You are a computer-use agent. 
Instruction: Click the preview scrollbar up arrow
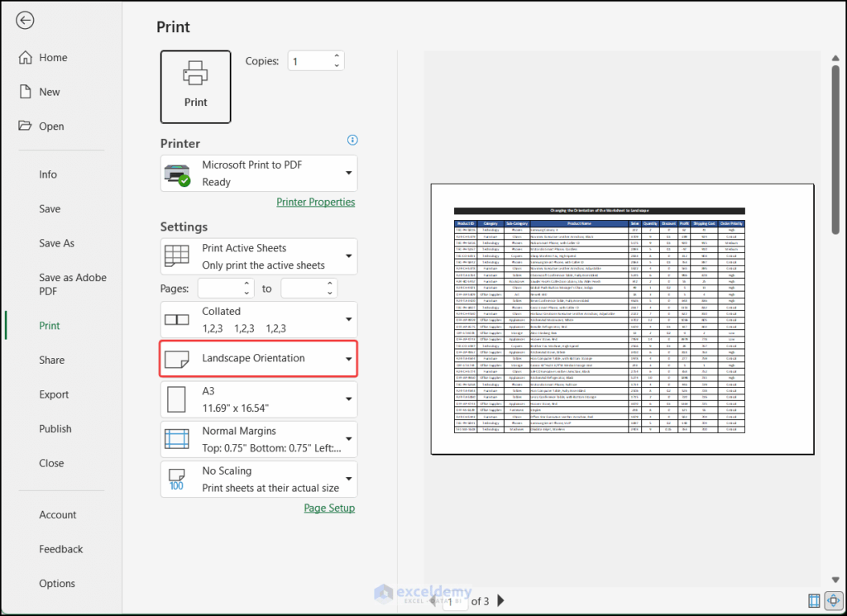(835, 58)
